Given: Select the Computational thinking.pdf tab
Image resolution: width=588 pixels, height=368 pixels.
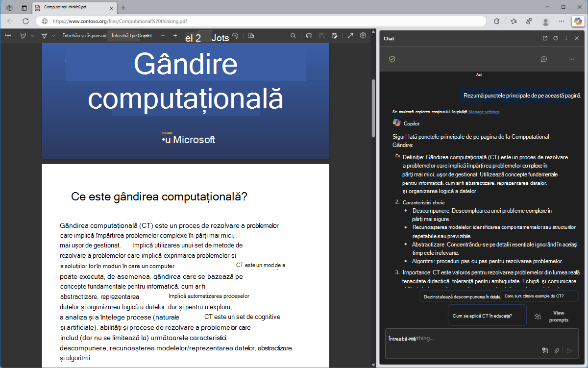Looking at the screenshot, I should tap(74, 8).
